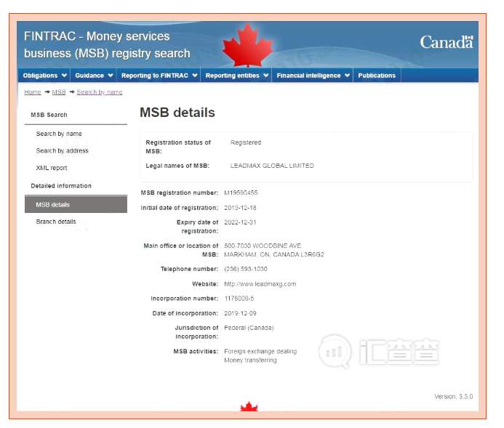504x428 pixels.
Task: Expand the Guidance menu chevron
Action: (x=111, y=76)
